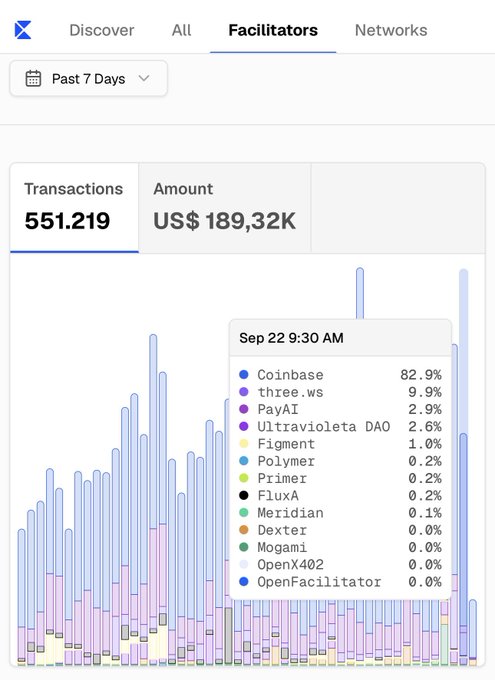The image size is (495, 680).
Task: Click the Dexter entry in tooltip
Action: coord(341,530)
